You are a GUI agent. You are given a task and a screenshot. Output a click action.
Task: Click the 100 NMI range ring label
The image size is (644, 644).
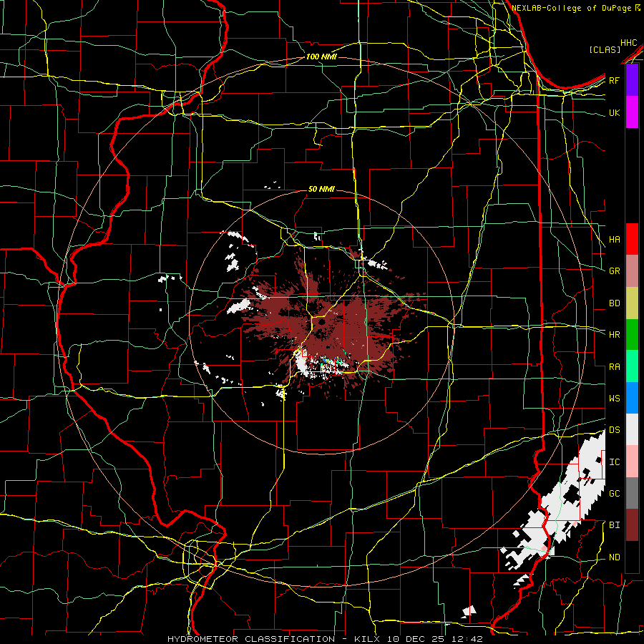point(321,57)
